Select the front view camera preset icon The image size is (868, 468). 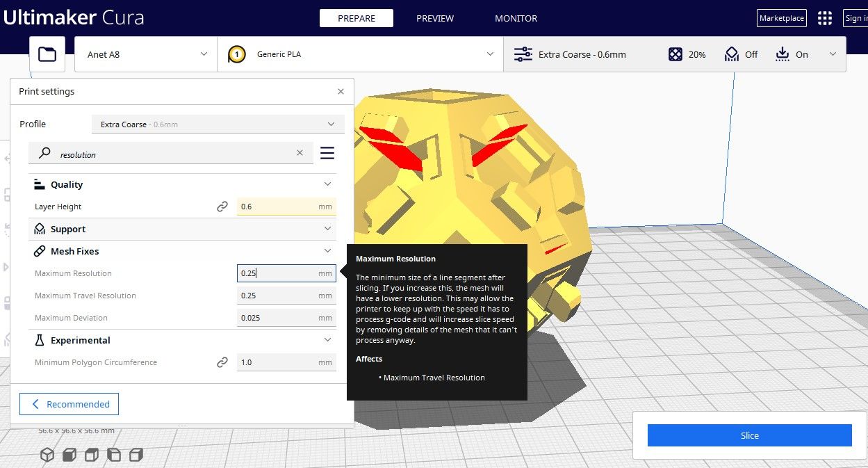tap(69, 455)
